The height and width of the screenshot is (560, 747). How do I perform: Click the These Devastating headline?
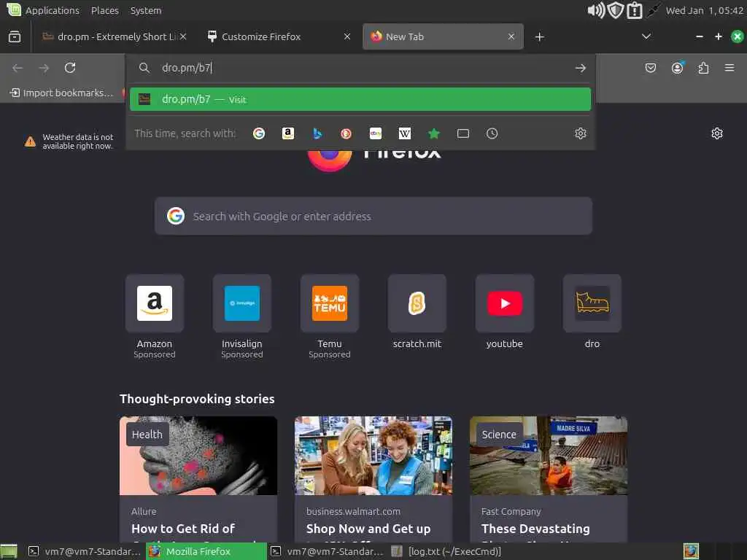(535, 529)
